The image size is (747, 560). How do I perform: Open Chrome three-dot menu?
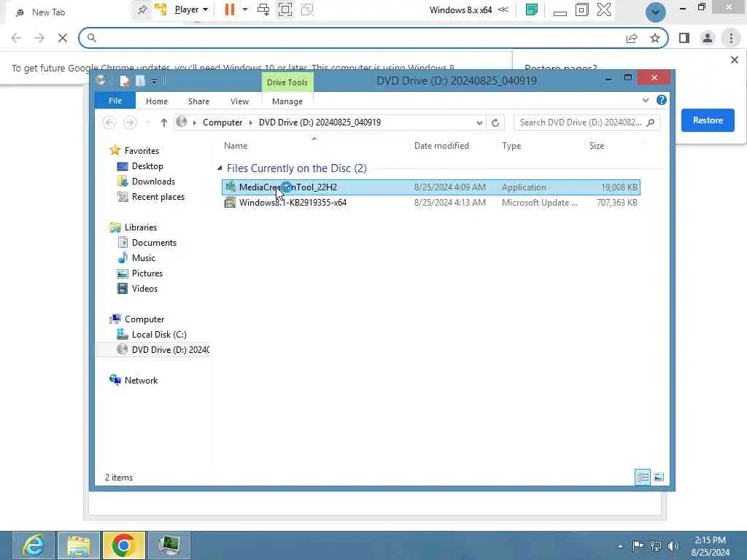click(731, 38)
